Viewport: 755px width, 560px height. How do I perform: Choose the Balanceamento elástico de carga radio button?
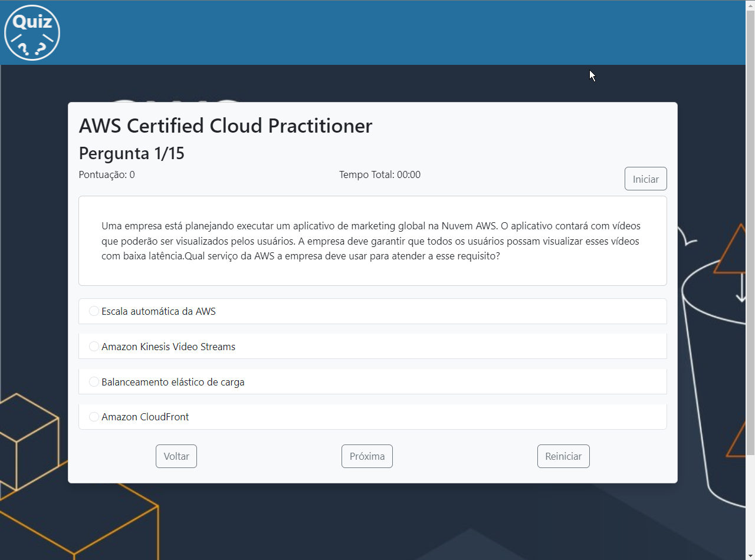94,382
